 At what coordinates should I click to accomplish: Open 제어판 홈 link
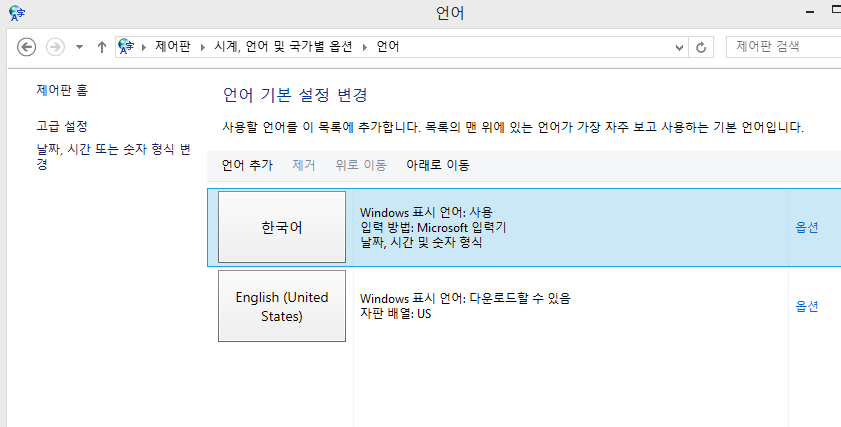pyautogui.click(x=62, y=90)
